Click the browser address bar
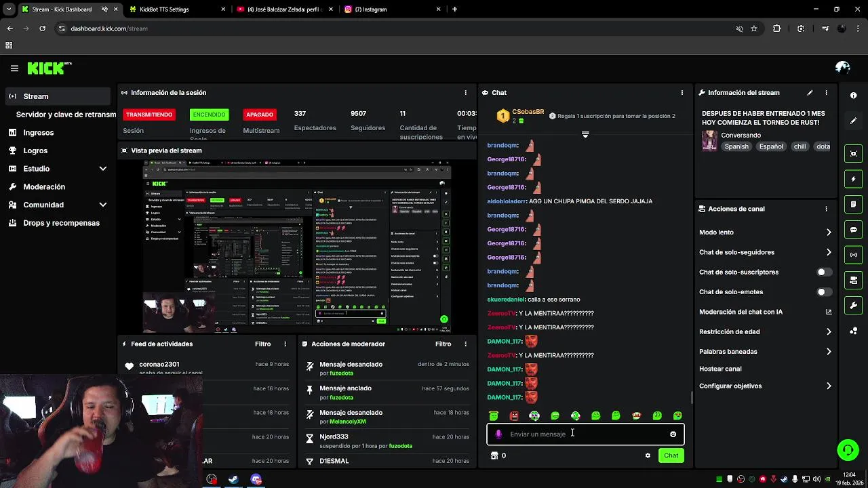 pyautogui.click(x=393, y=28)
